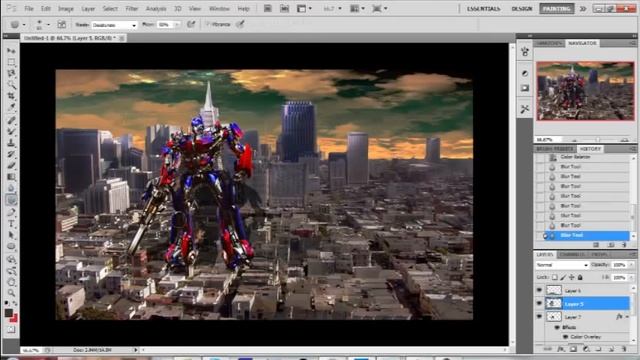Show more workspaces with double-arrow
The image size is (640, 360).
[x=583, y=8]
